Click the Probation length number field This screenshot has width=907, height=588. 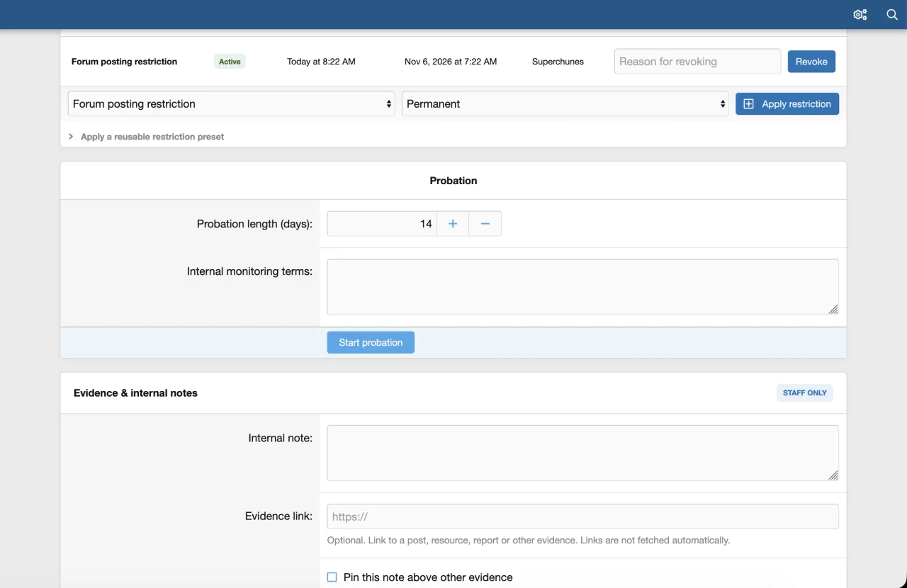click(x=382, y=224)
